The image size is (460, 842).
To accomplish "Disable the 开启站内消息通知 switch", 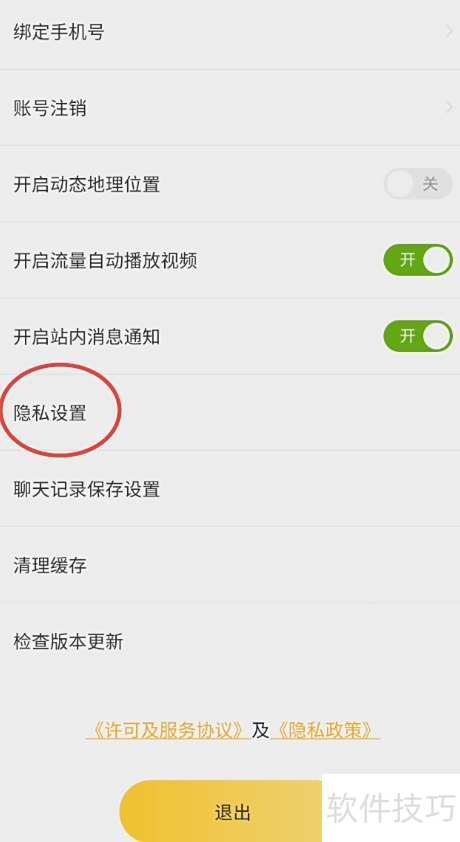I will [418, 336].
